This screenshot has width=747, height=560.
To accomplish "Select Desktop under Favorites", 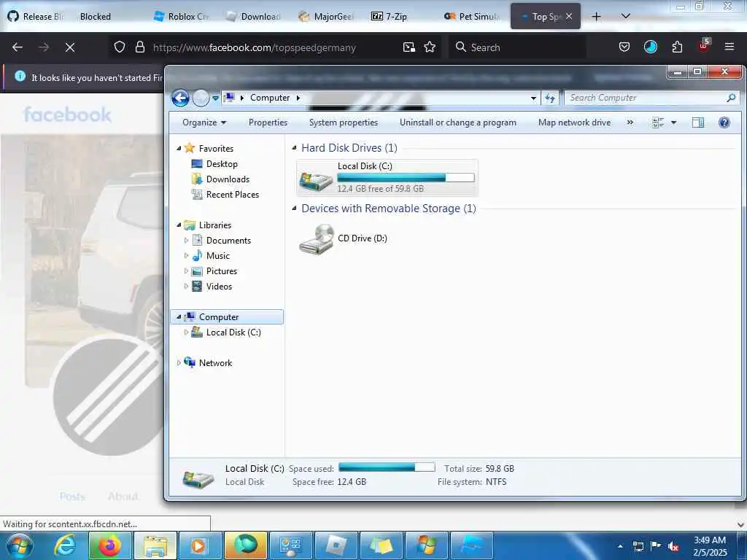I will 222,164.
